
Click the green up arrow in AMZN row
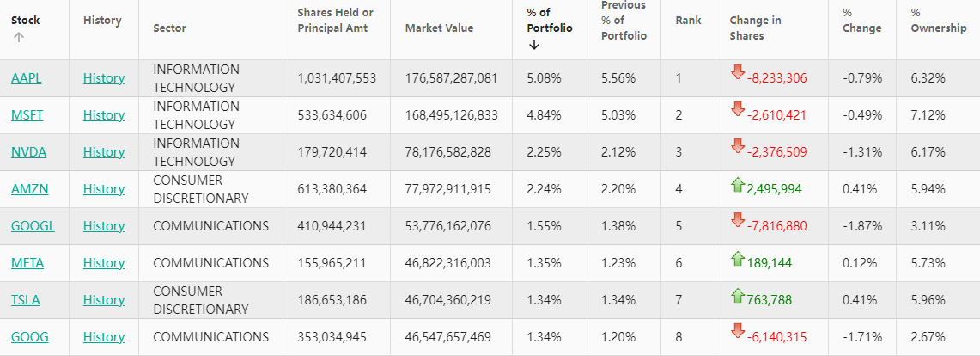tap(737, 184)
